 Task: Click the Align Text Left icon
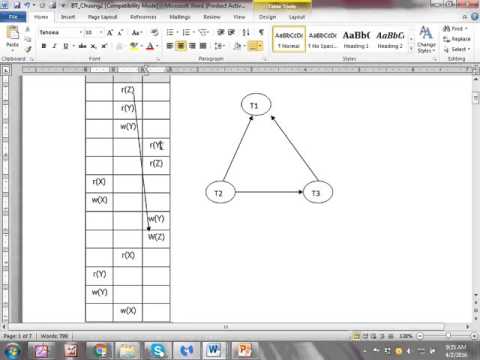tap(170, 46)
